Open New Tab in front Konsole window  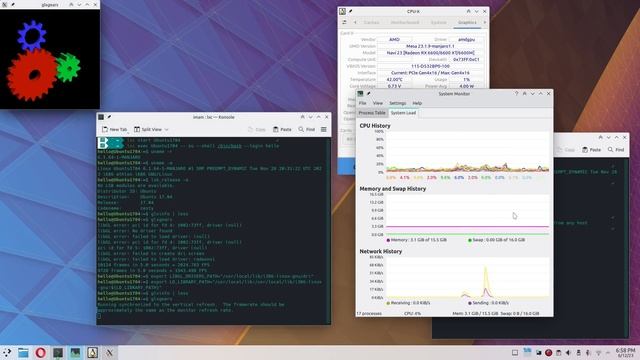[x=114, y=129]
